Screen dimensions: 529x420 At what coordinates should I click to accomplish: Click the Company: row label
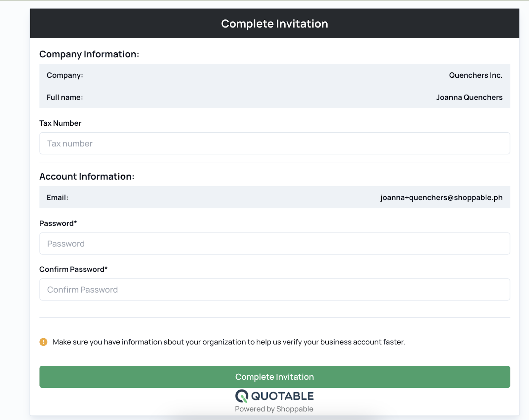click(65, 75)
